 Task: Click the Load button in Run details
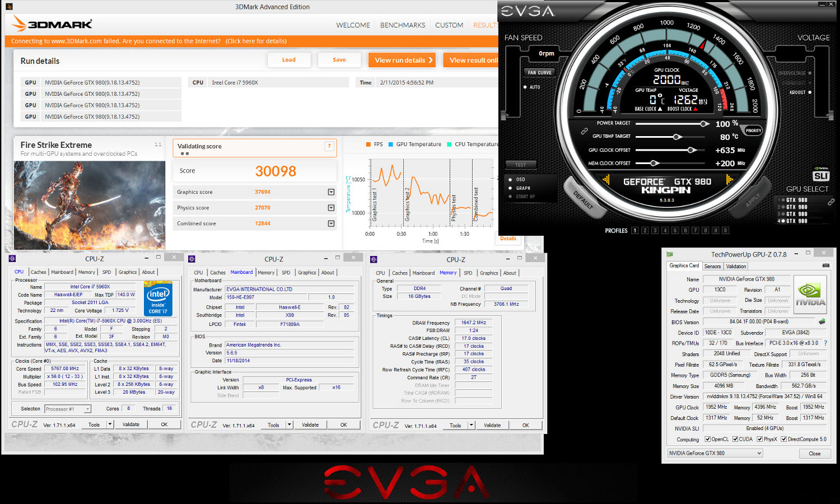coord(289,60)
